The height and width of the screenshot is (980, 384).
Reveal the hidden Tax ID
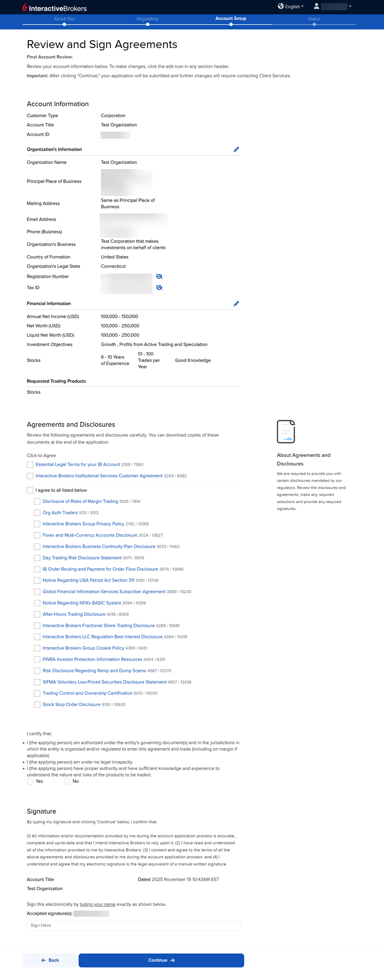tap(159, 288)
